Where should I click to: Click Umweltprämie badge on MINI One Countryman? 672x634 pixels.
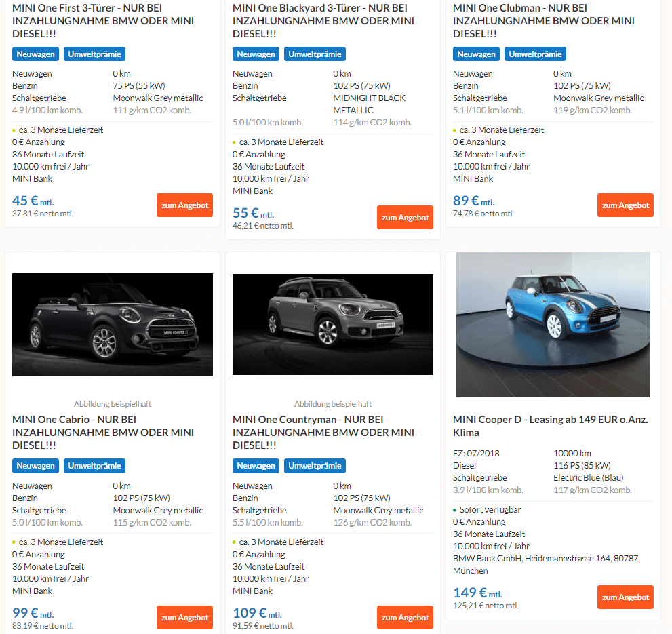[x=315, y=466]
